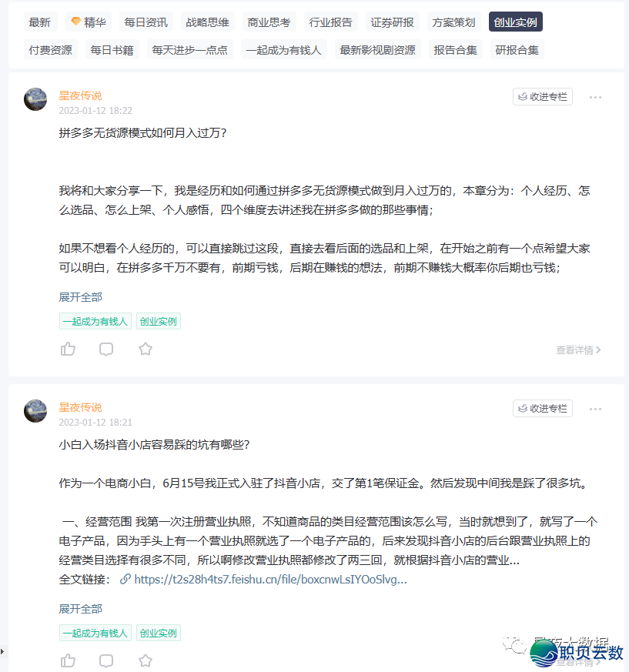Screen dimensions: 629x672
Task: Open the 每日书籍 category
Action: pyautogui.click(x=112, y=50)
